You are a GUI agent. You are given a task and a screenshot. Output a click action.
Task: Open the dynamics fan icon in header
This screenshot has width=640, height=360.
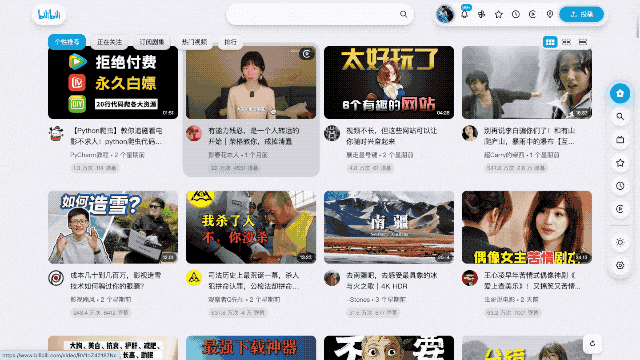point(482,14)
